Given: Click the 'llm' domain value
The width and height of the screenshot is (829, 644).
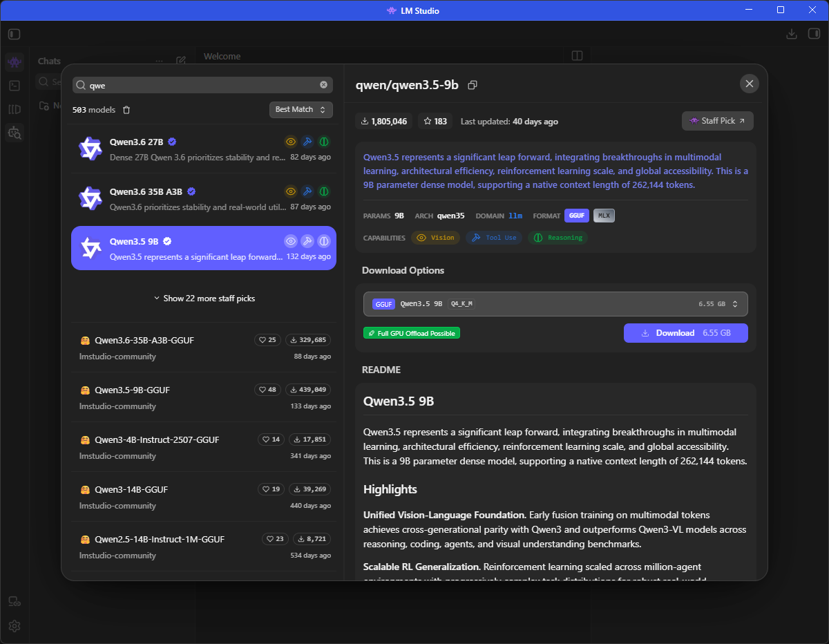Looking at the screenshot, I should [x=515, y=216].
